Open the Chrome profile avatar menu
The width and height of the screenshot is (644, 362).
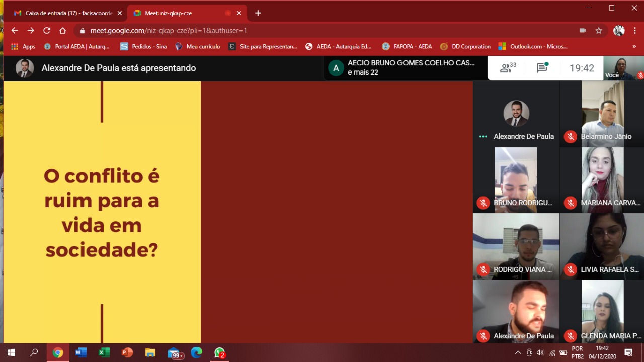click(619, 31)
